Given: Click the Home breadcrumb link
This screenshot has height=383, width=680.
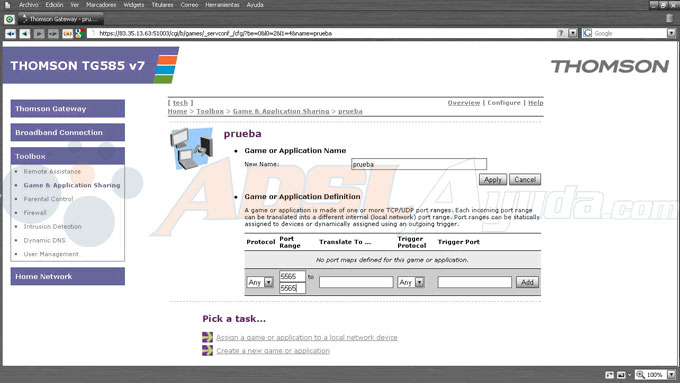Looking at the screenshot, I should click(177, 111).
